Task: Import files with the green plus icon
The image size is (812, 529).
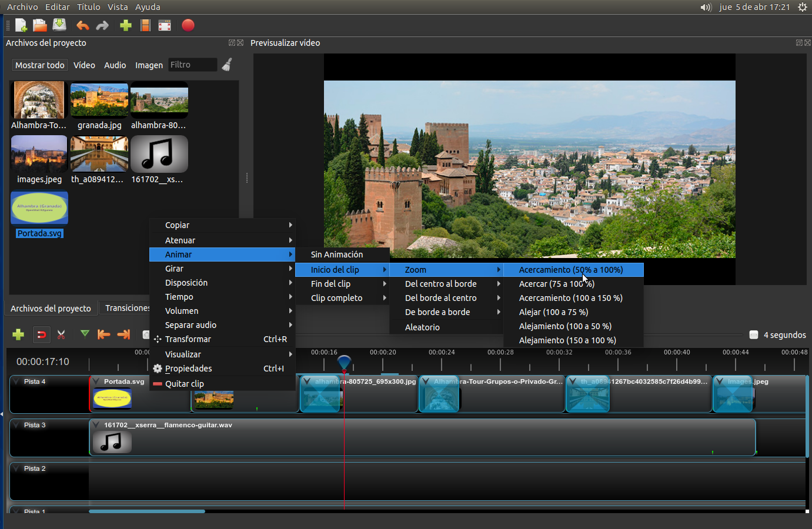Action: [x=125, y=25]
